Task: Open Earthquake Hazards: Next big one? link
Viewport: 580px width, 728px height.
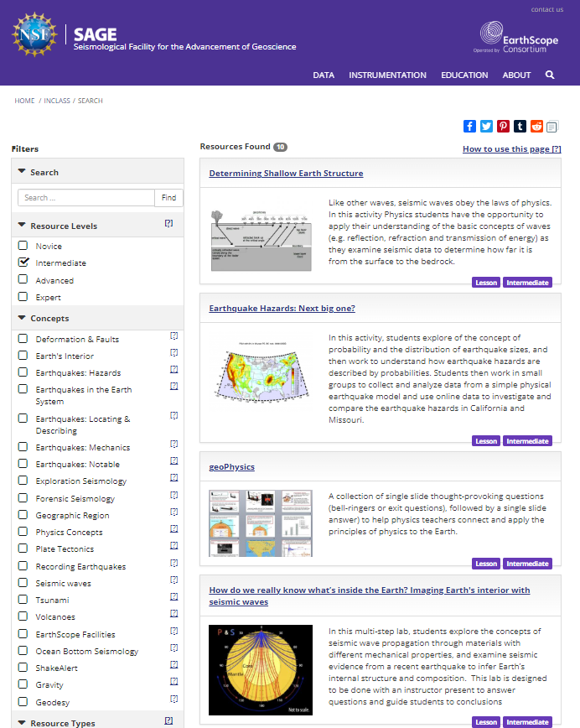Action: coord(282,309)
